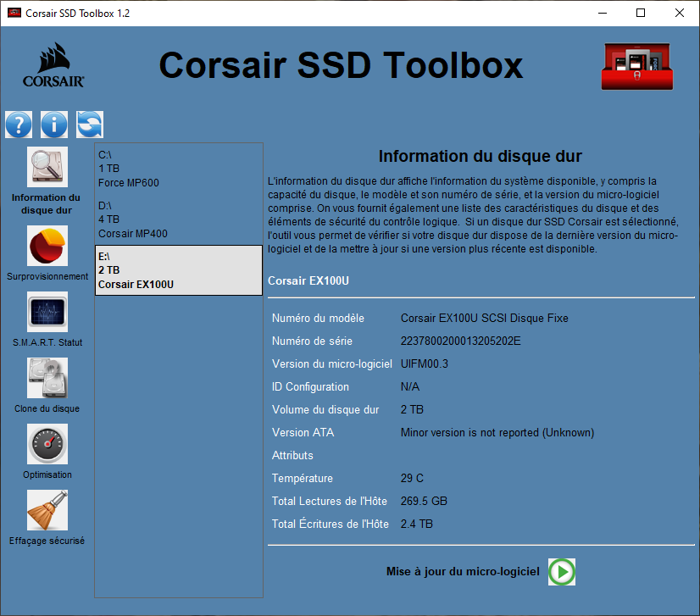The width and height of the screenshot is (700, 616).
Task: Click the Total Lectures de l'Hôte label
Action: (330, 501)
